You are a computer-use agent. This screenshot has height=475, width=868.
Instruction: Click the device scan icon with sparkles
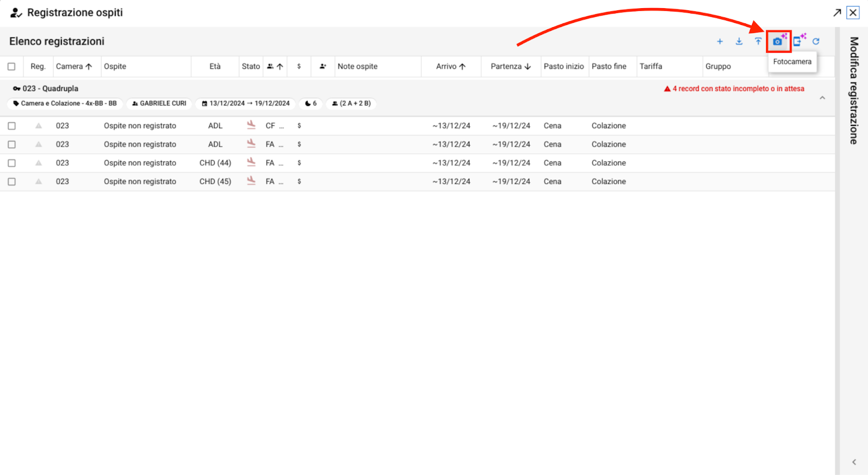[x=797, y=41]
